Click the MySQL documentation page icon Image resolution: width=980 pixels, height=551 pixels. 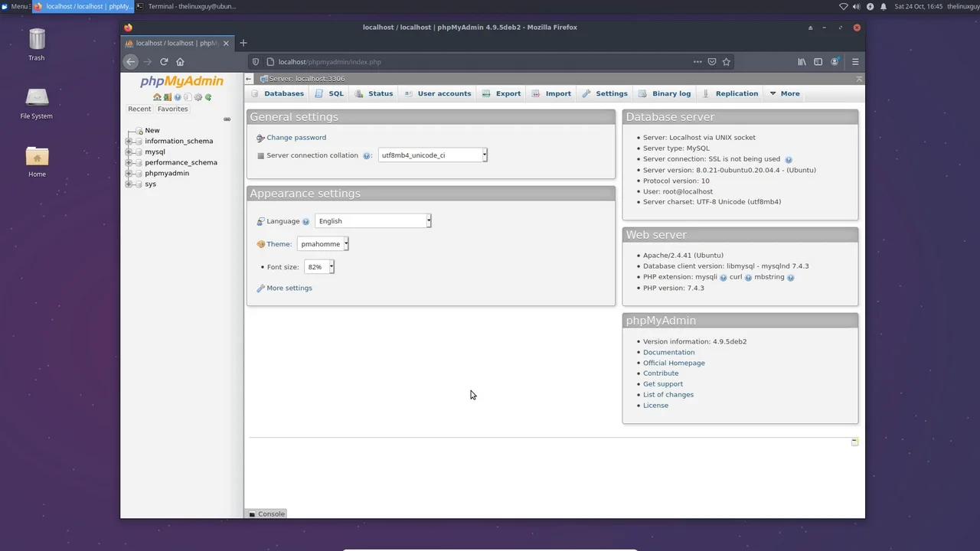[x=188, y=97]
